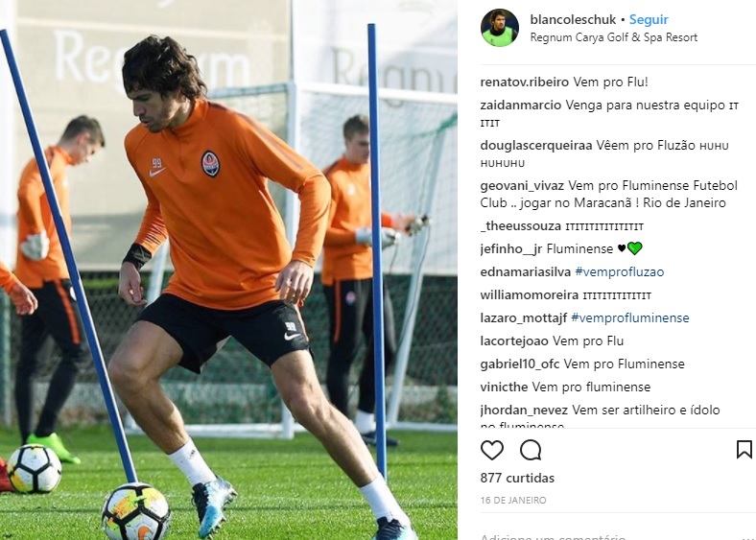Open the training photo of the player
Image resolution: width=756 pixels, height=540 pixels.
[228, 270]
